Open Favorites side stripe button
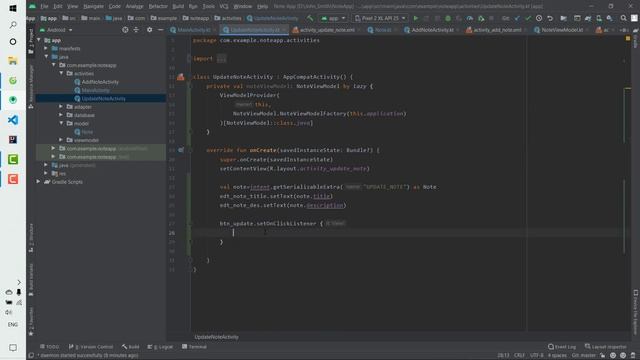 tap(31, 322)
